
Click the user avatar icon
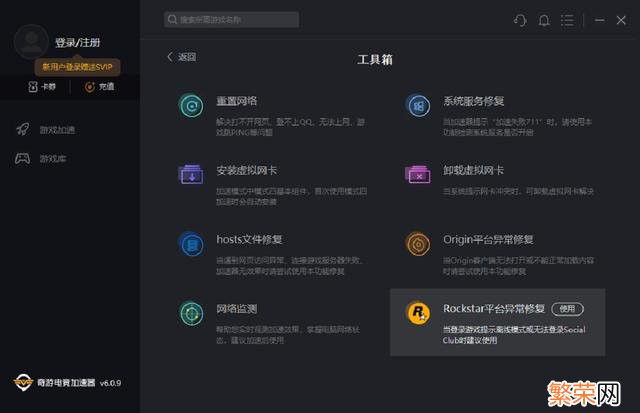click(31, 41)
